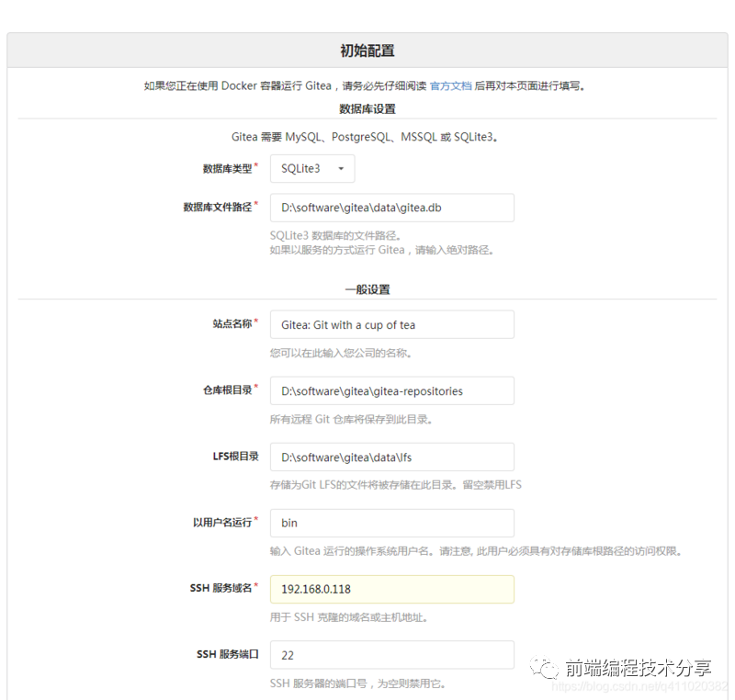Select the hint SQLite3 数据库的文件路径
This screenshot has height=700, width=735.
click(x=335, y=236)
